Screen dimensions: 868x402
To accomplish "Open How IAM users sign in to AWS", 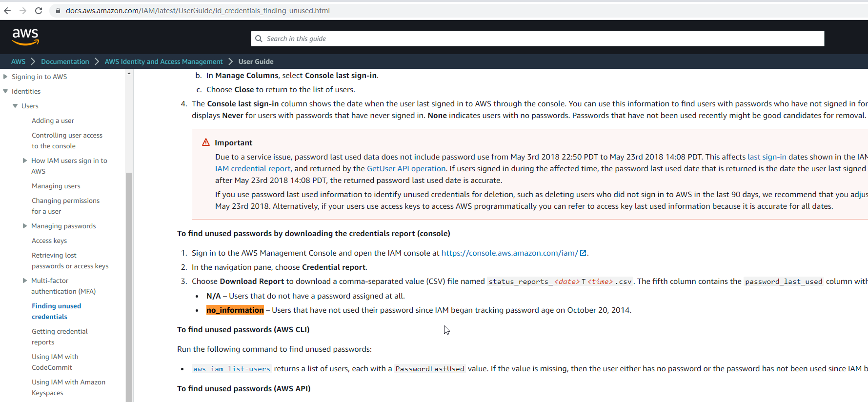I will pyautogui.click(x=69, y=166).
